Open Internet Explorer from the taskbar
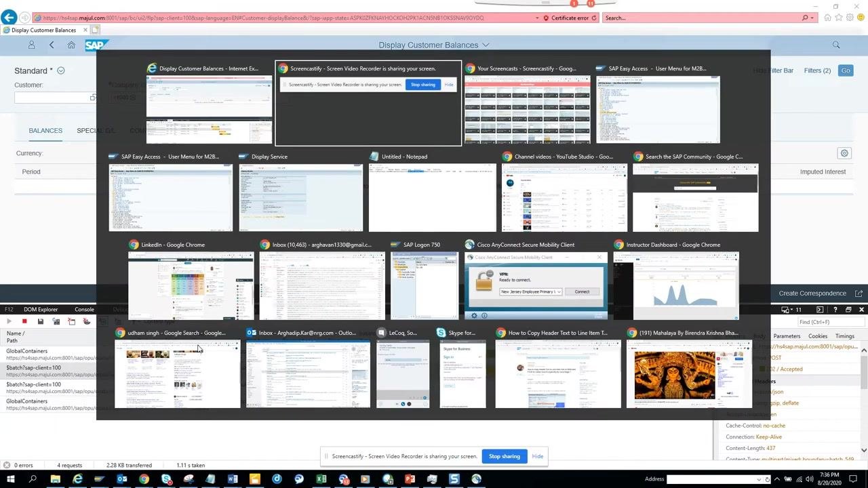This screenshot has height=488, width=868. [x=77, y=479]
